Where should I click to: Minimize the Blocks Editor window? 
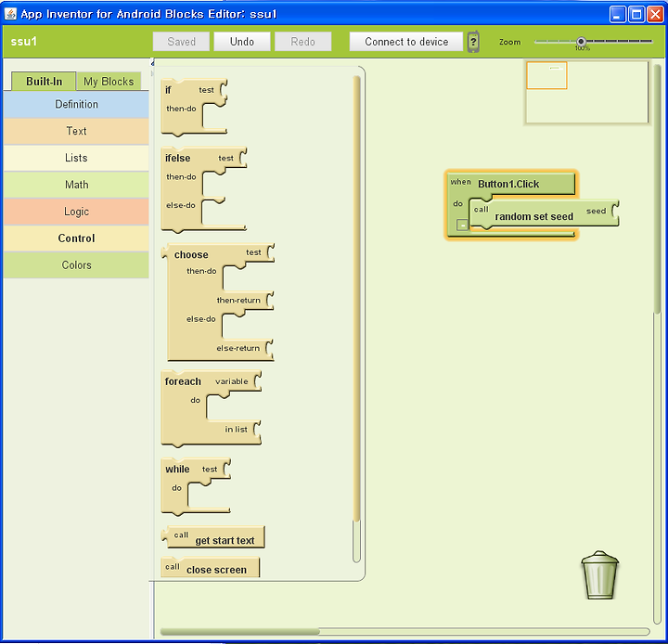coord(617,15)
